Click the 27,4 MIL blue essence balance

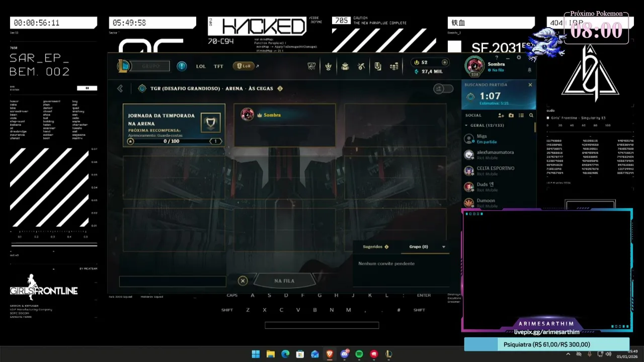[428, 71]
